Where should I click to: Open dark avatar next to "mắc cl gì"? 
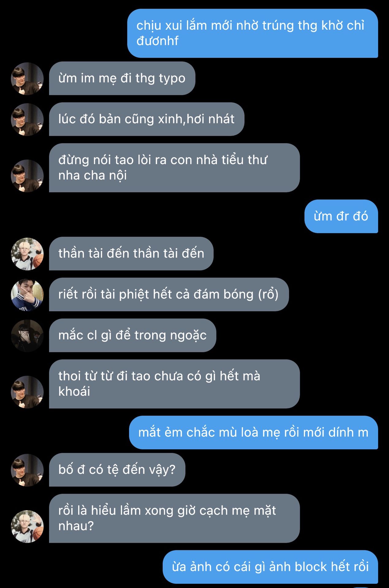coord(27,336)
